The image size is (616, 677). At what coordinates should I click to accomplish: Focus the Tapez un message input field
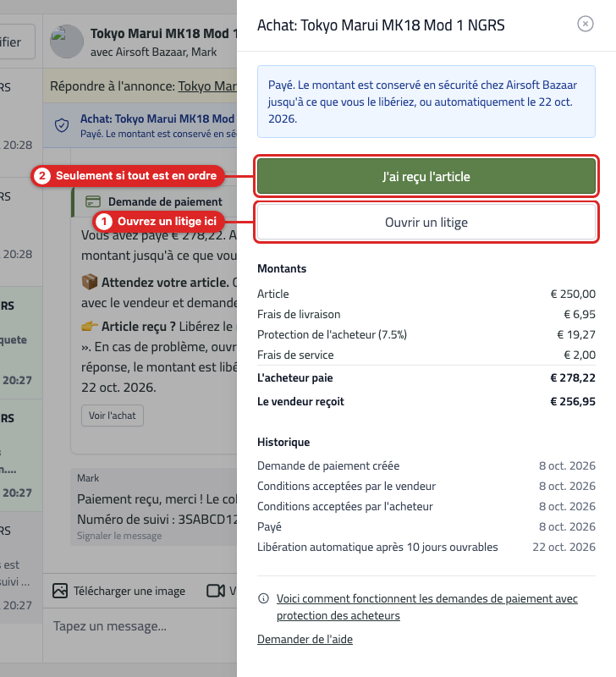[140, 626]
